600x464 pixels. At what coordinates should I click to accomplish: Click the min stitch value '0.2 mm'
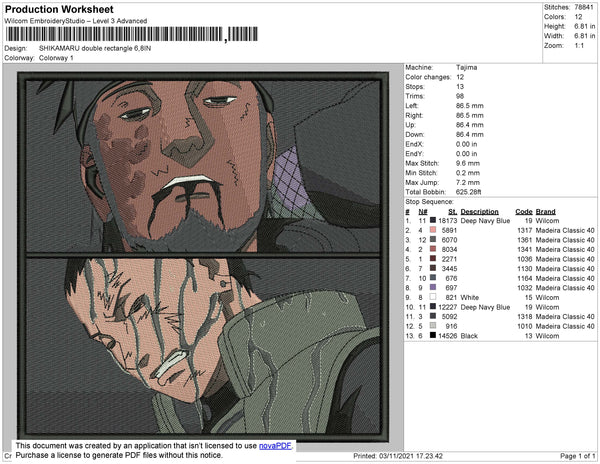[x=468, y=173]
